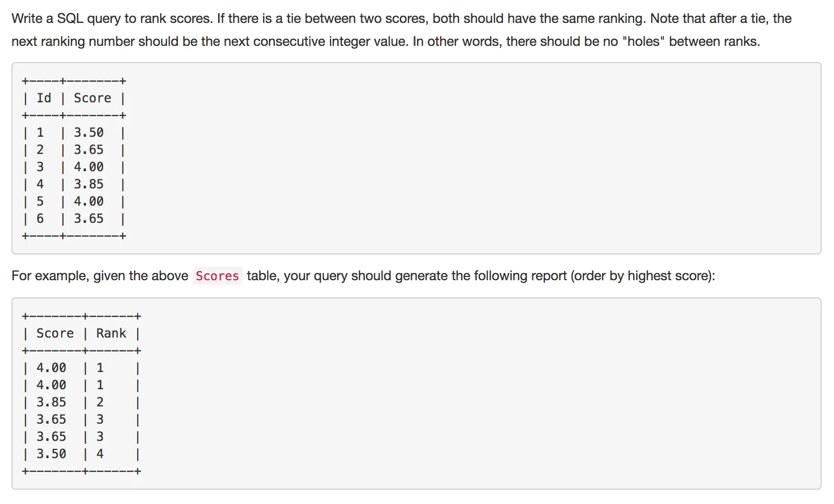Click the Score header in the result table
834x504 pixels.
click(x=55, y=333)
